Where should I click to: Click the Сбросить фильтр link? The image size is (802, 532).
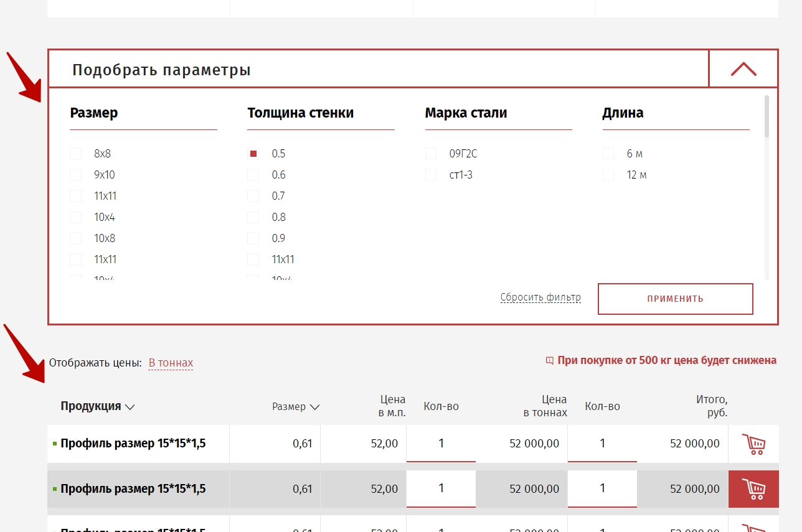tap(540, 297)
